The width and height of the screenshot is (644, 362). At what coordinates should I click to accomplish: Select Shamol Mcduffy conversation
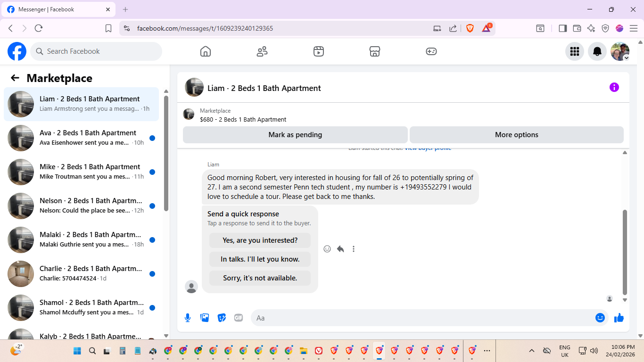(81, 308)
